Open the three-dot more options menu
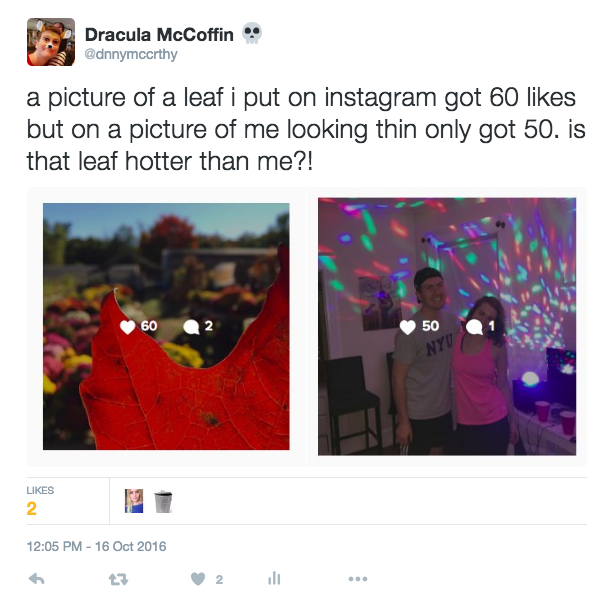Screen dimensions: 613x599 358,579
